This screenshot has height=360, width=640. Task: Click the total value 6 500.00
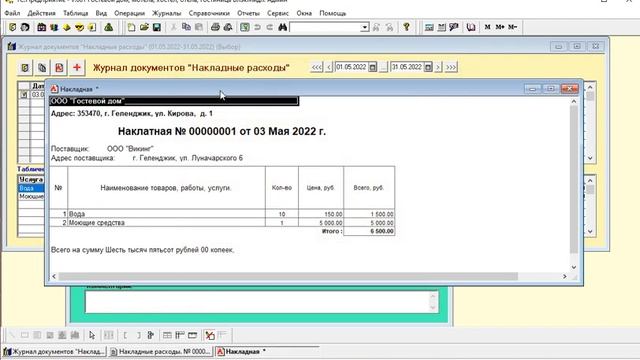click(x=382, y=231)
